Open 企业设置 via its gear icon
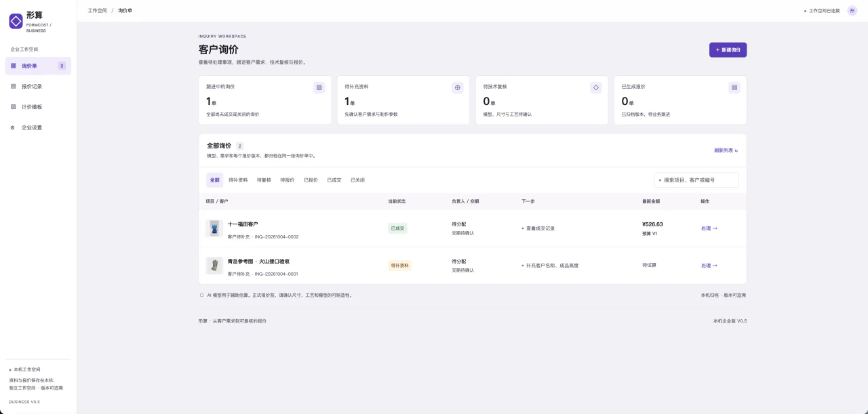This screenshot has width=868, height=414. coord(13,127)
